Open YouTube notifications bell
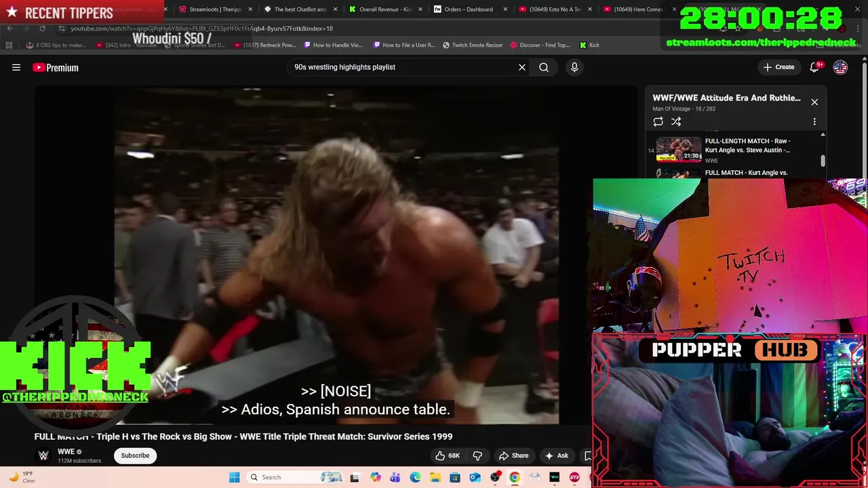The height and width of the screenshot is (488, 868). pyautogui.click(x=816, y=67)
